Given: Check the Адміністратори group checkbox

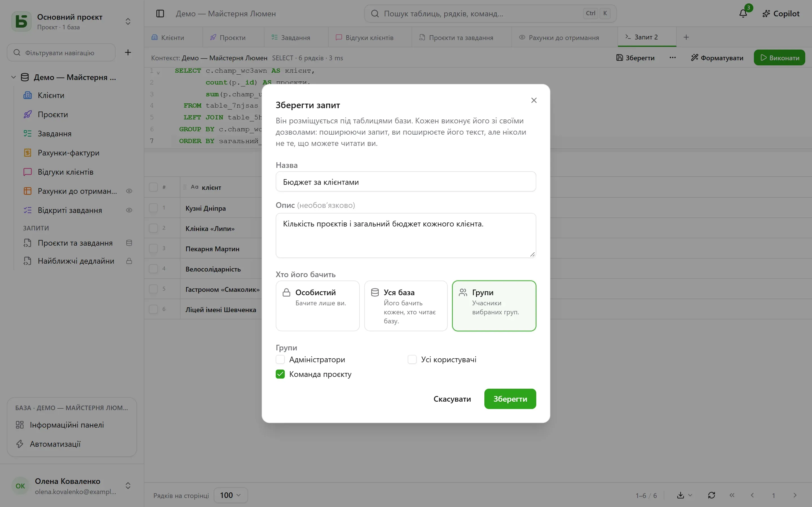Looking at the screenshot, I should click(x=280, y=359).
